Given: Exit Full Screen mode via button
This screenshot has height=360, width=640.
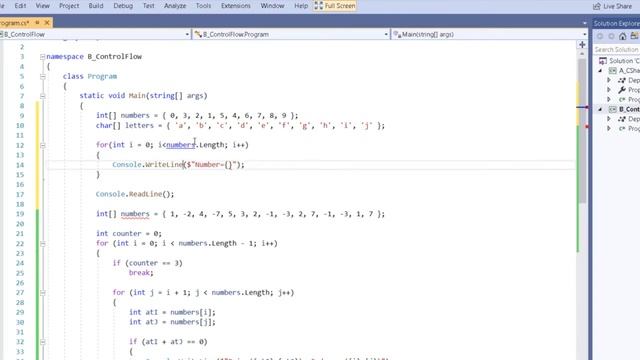Looking at the screenshot, I should [335, 6].
